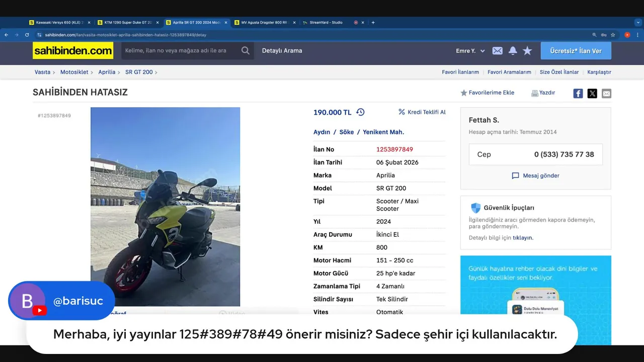Image resolution: width=644 pixels, height=362 pixels.
Task: Click the zoom magnifier icon in address bar
Action: point(595,35)
